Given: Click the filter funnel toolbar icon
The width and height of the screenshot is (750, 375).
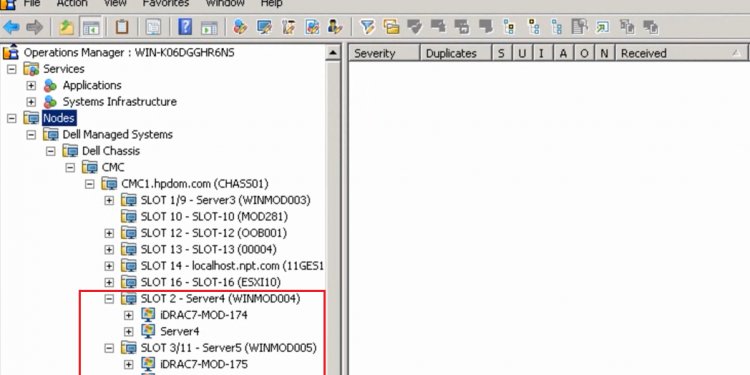Looking at the screenshot, I should (x=367, y=27).
